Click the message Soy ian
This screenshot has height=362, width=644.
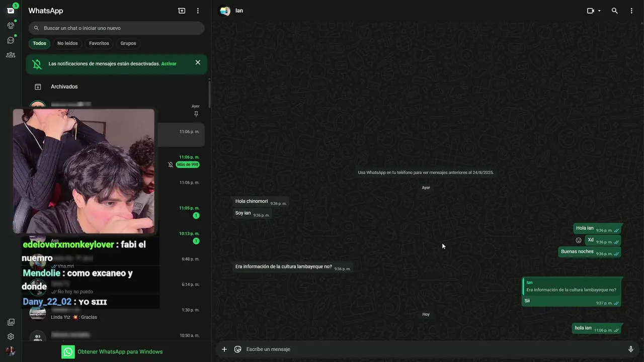click(x=252, y=213)
